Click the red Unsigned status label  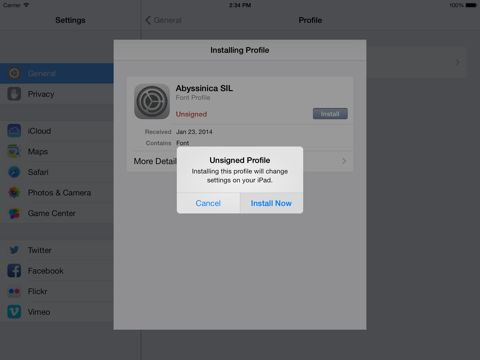click(x=191, y=114)
